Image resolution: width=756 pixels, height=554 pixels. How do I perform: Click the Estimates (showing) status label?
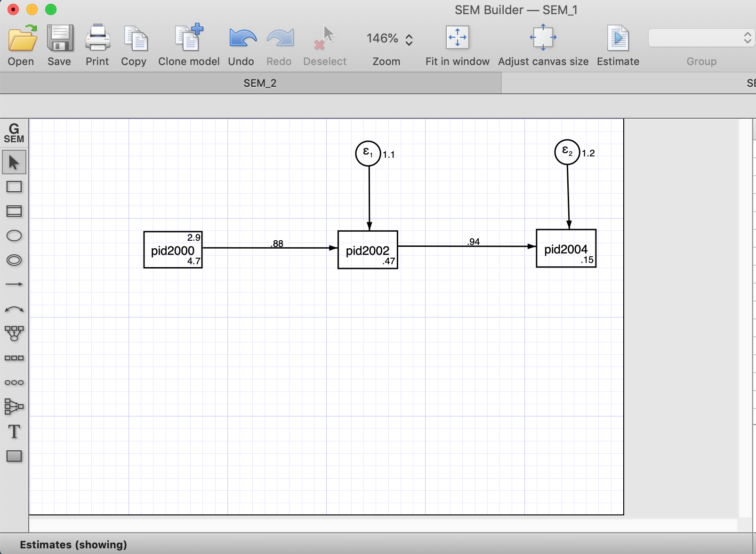tap(73, 545)
